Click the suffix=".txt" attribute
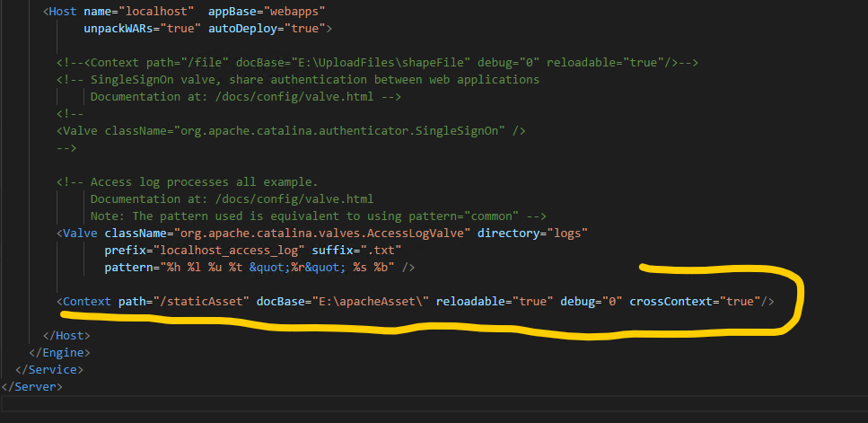Screen dimensions: 868x423 tap(356, 251)
